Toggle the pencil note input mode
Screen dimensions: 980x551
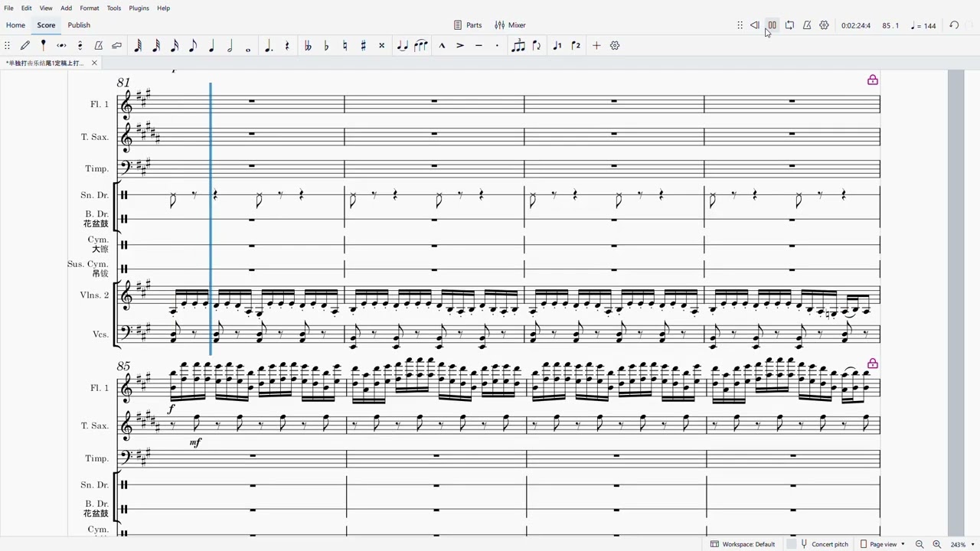click(25, 46)
